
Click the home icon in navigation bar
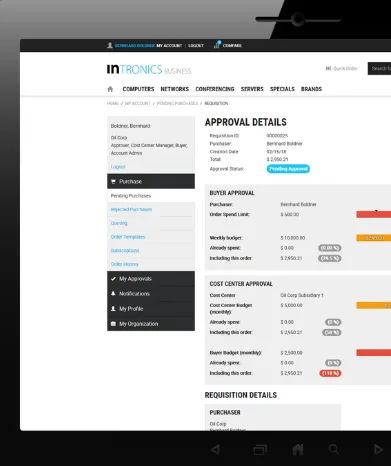tap(110, 89)
